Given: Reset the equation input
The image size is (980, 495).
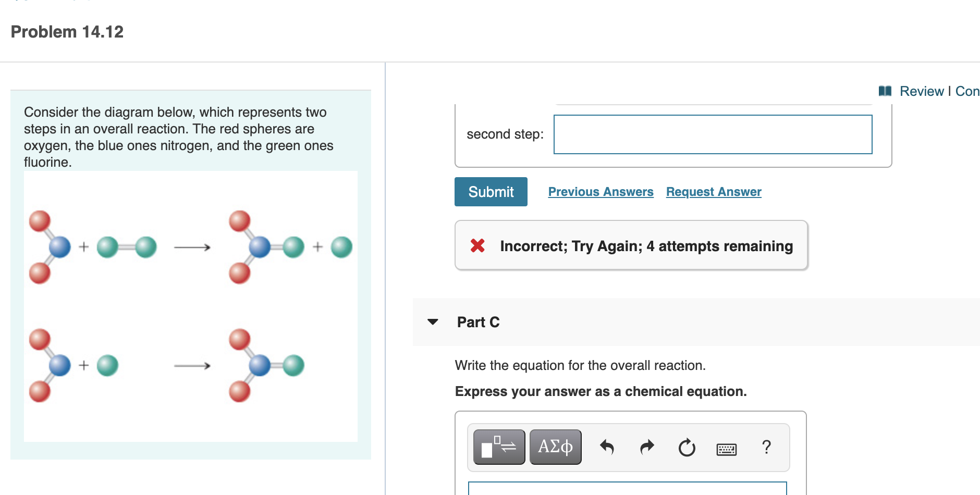Looking at the screenshot, I should (687, 447).
